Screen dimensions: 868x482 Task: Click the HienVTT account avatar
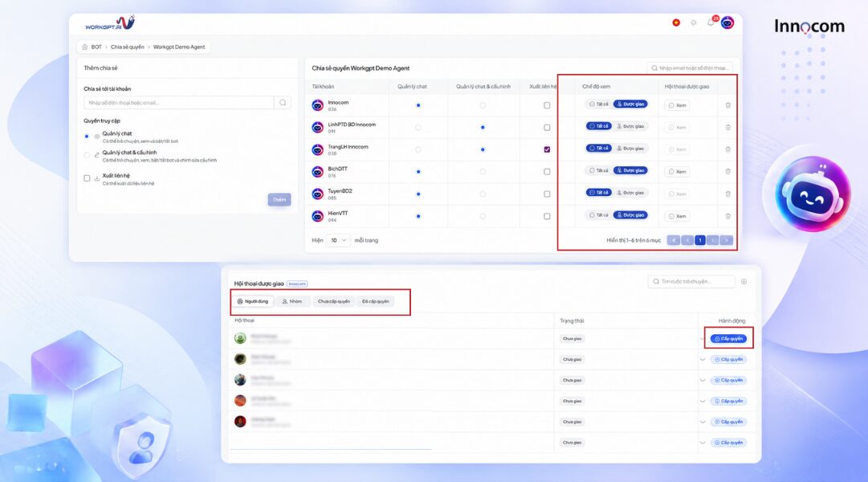pyautogui.click(x=318, y=216)
